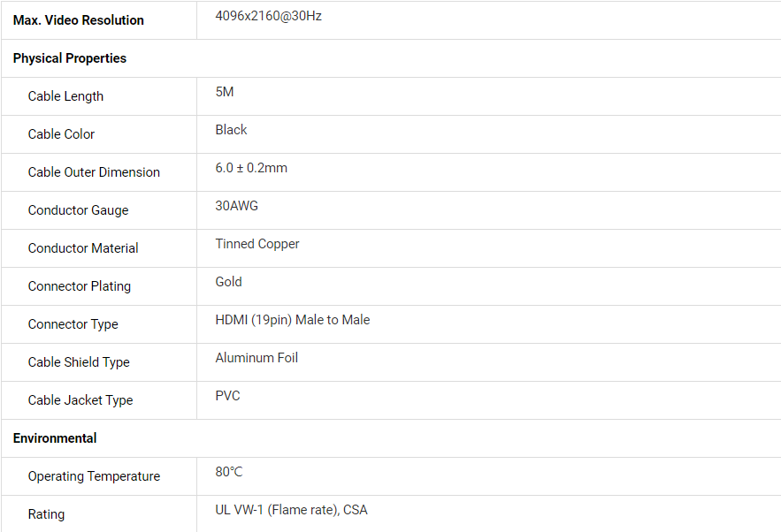Click the Environmental section header
The width and height of the screenshot is (781, 532).
pyautogui.click(x=55, y=438)
